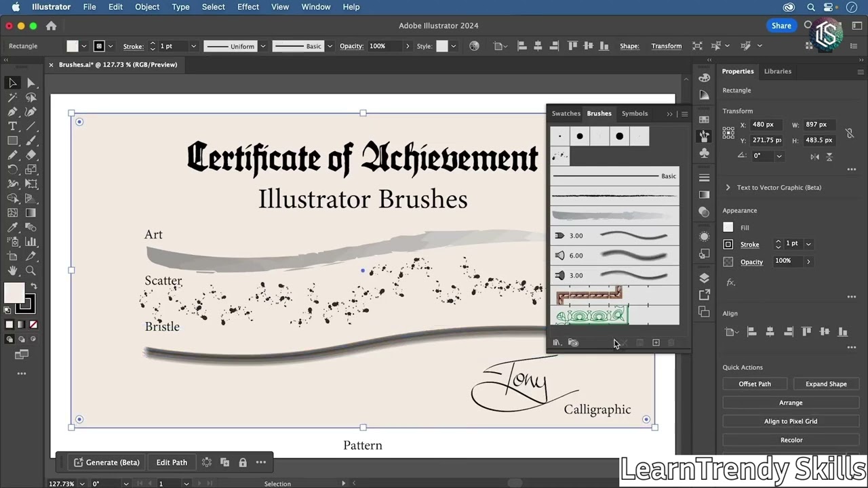Switch to the Libraries tab

click(777, 71)
